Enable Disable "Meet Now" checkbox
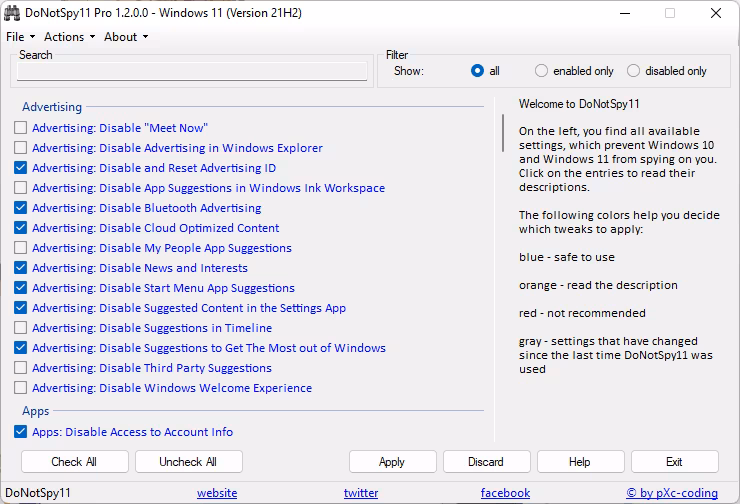Viewport: 740px width, 504px height. click(x=21, y=128)
